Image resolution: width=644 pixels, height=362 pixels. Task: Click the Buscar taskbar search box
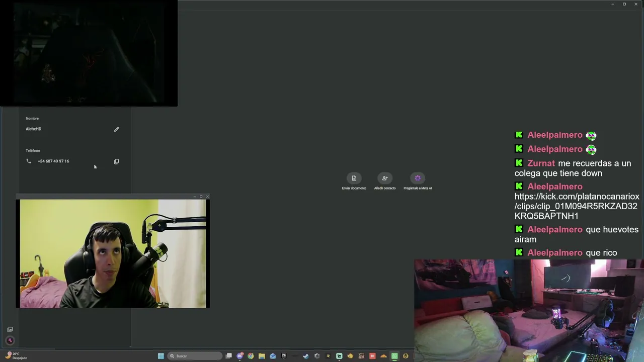click(x=195, y=356)
